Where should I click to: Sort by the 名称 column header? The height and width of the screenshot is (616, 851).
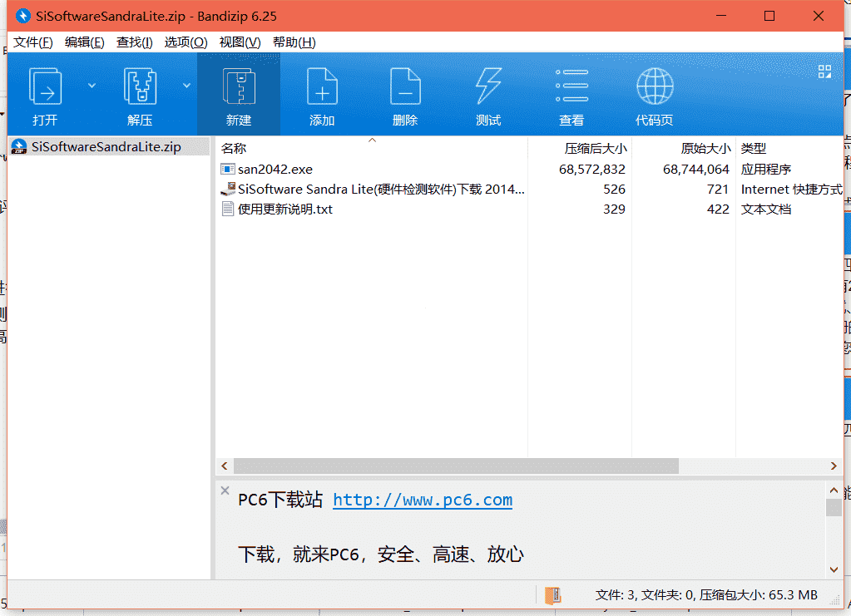(372, 148)
